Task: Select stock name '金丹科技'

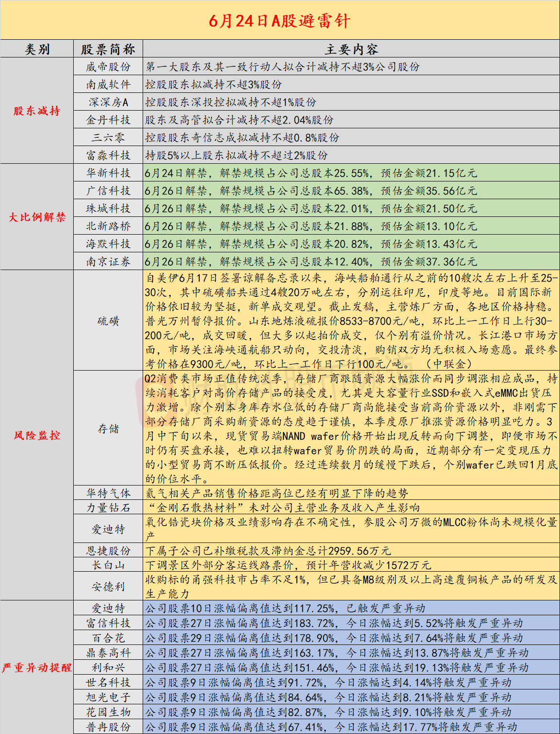Action: click(x=108, y=120)
